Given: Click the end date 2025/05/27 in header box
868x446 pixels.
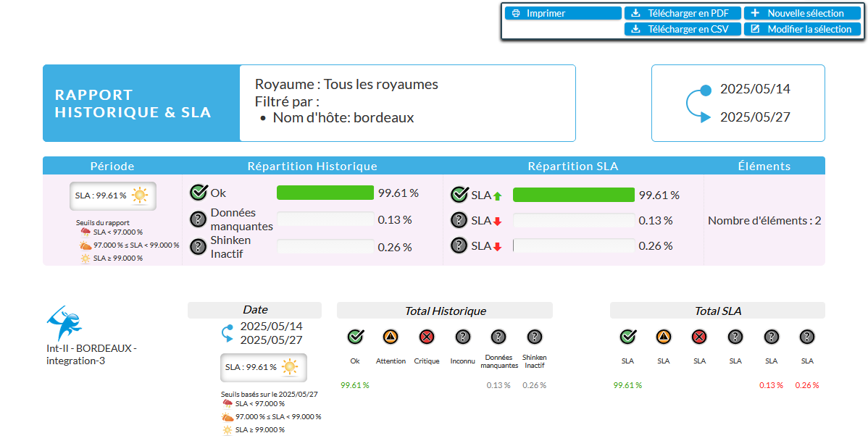Looking at the screenshot, I should [x=755, y=117].
